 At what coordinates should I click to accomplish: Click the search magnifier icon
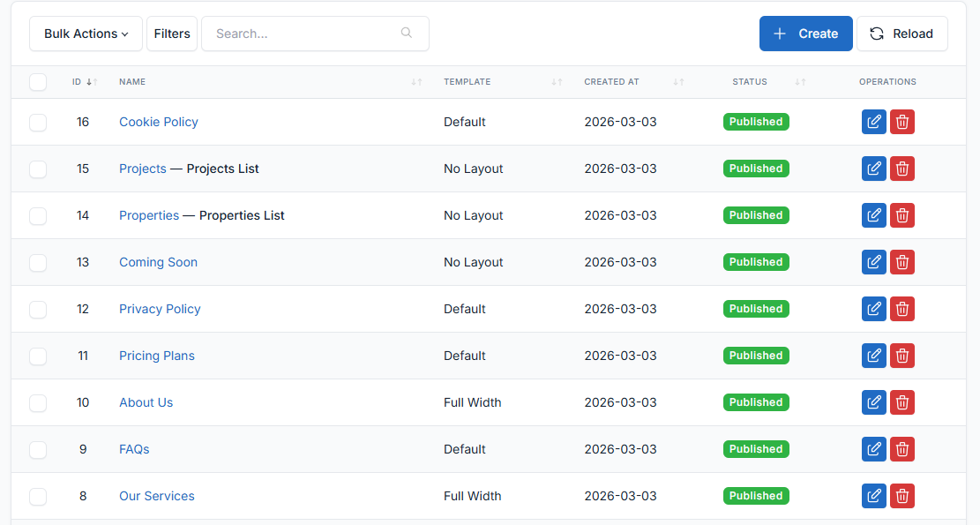pos(407,34)
